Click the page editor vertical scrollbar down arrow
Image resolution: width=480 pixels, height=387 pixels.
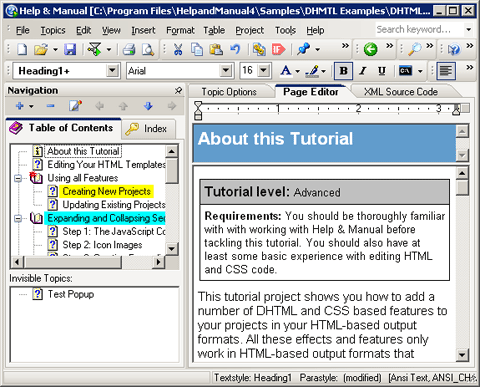click(x=462, y=355)
